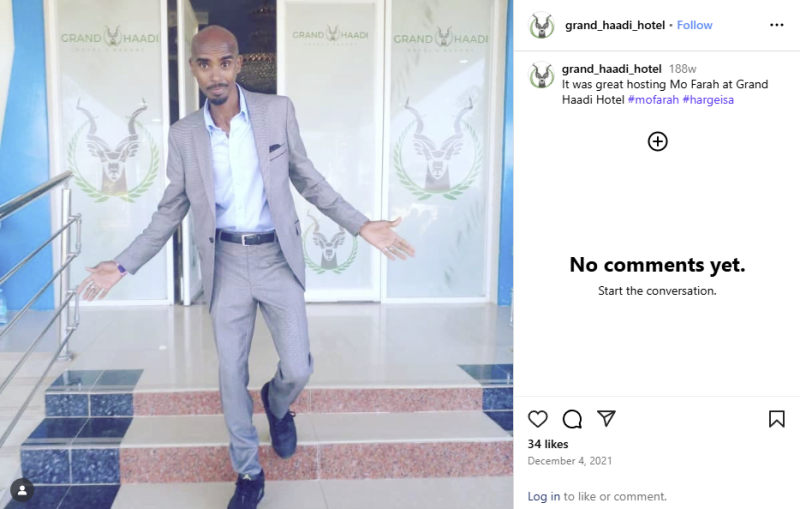This screenshot has height=509, width=800.
Task: Like the post with the heart icon
Action: point(537,419)
